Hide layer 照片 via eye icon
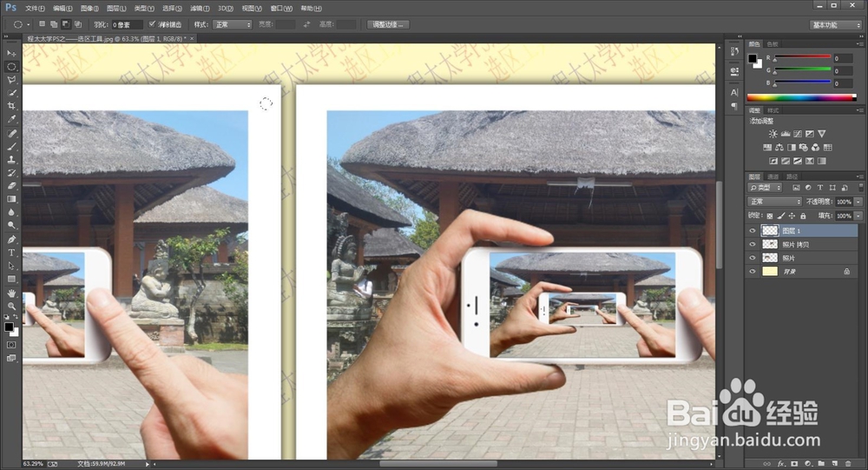Screen dimensions: 868x470 tap(753, 258)
